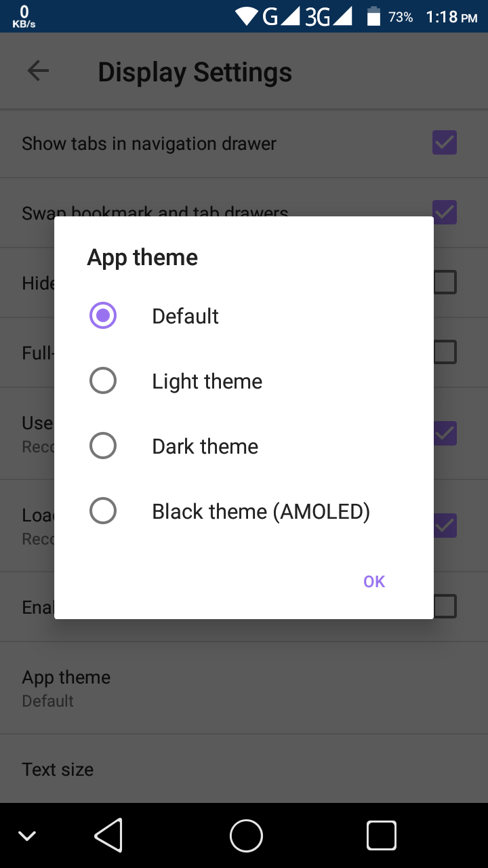
Task: Toggle Swap bookmark and tab drawers checkbox
Action: pyautogui.click(x=445, y=212)
